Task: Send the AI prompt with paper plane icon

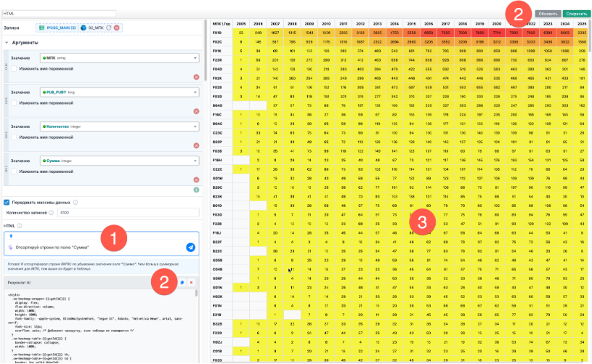Action: 190,247
